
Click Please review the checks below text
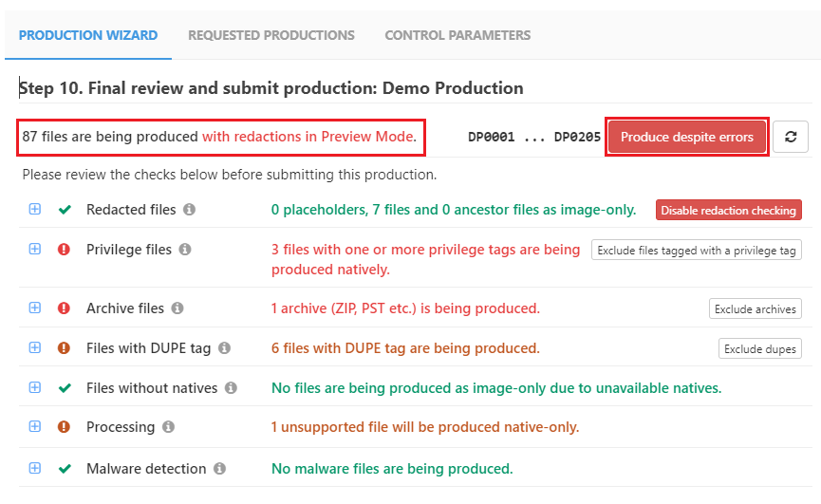pos(230,175)
